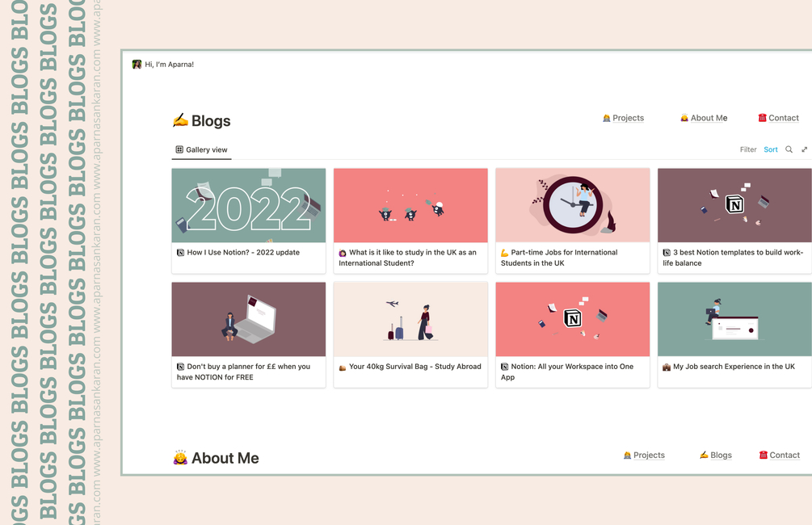The width and height of the screenshot is (812, 525).
Task: Open gallery as full page via expand arrows
Action: point(804,149)
